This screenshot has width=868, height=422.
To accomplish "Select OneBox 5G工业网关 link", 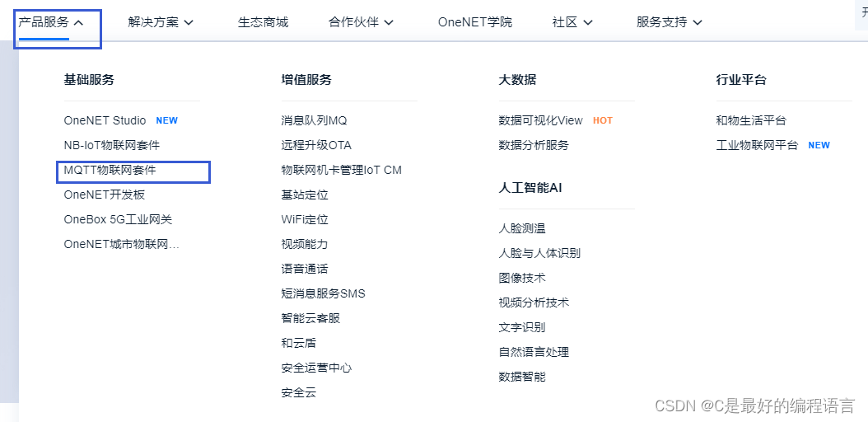I will (x=118, y=219).
